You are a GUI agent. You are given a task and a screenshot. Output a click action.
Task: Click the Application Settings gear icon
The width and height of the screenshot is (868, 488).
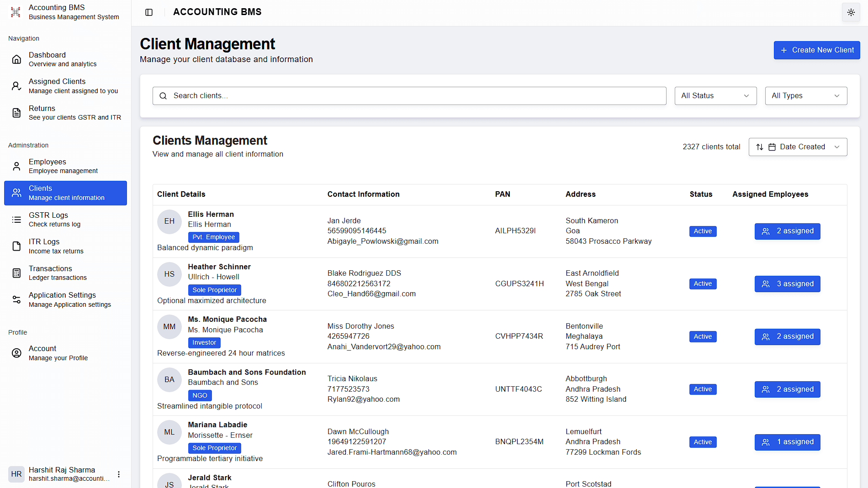pyautogui.click(x=16, y=299)
